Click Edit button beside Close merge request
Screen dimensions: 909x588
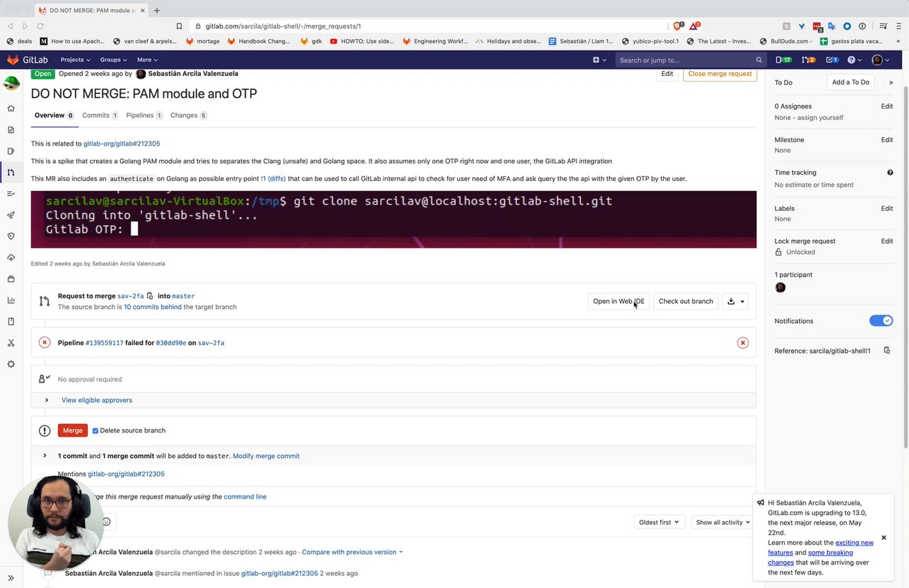tap(667, 74)
